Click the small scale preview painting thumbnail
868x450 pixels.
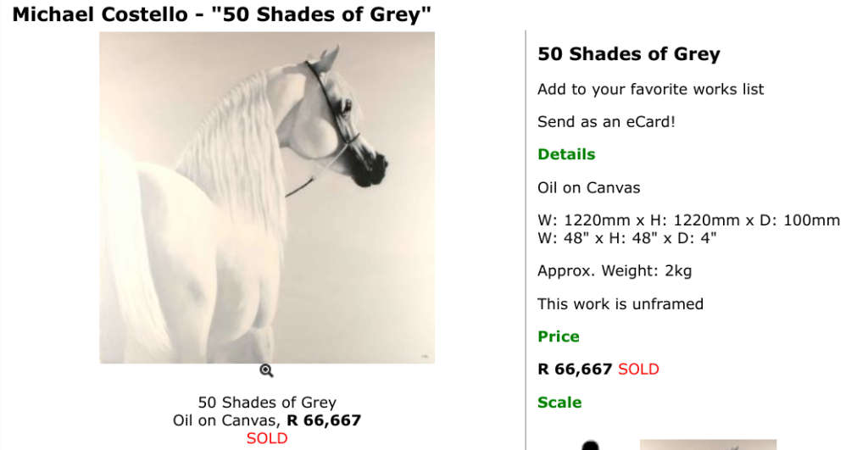[x=707, y=444]
